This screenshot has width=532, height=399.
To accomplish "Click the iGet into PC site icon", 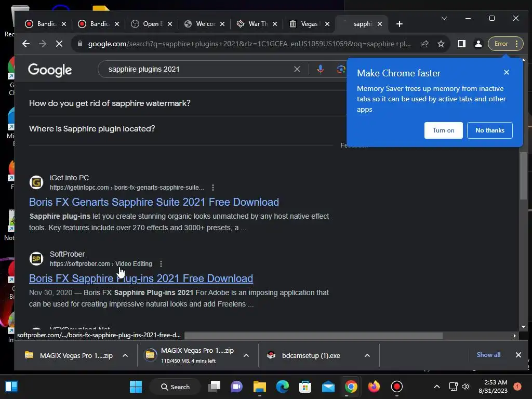I will [36, 182].
